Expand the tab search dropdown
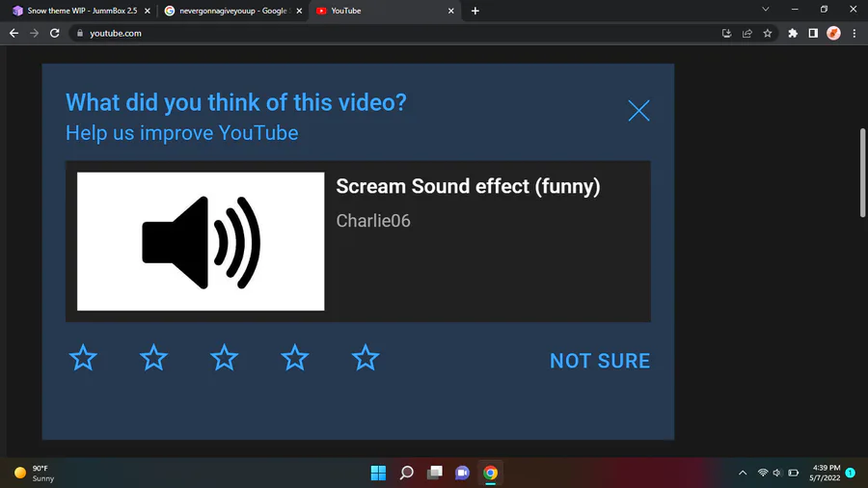The height and width of the screenshot is (488, 868). click(766, 10)
